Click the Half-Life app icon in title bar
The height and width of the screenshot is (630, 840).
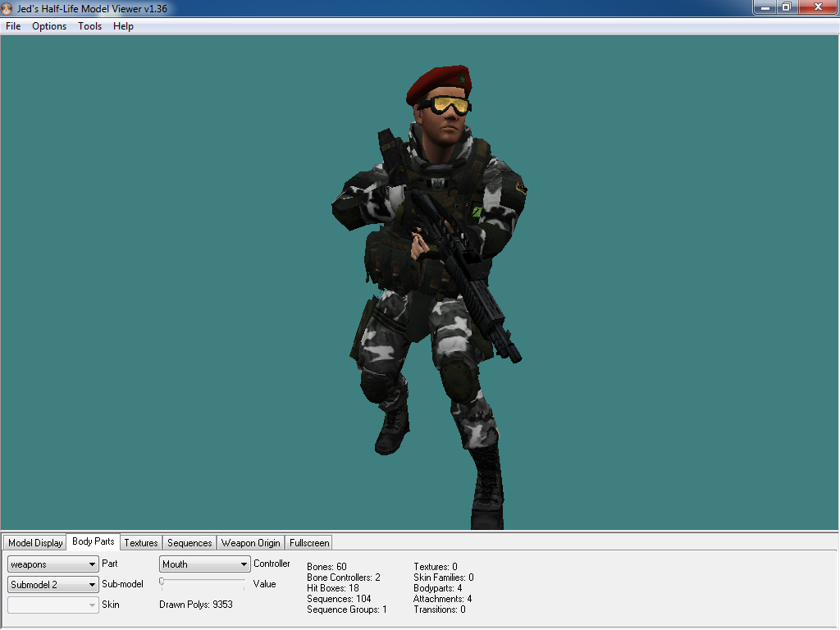7,8
